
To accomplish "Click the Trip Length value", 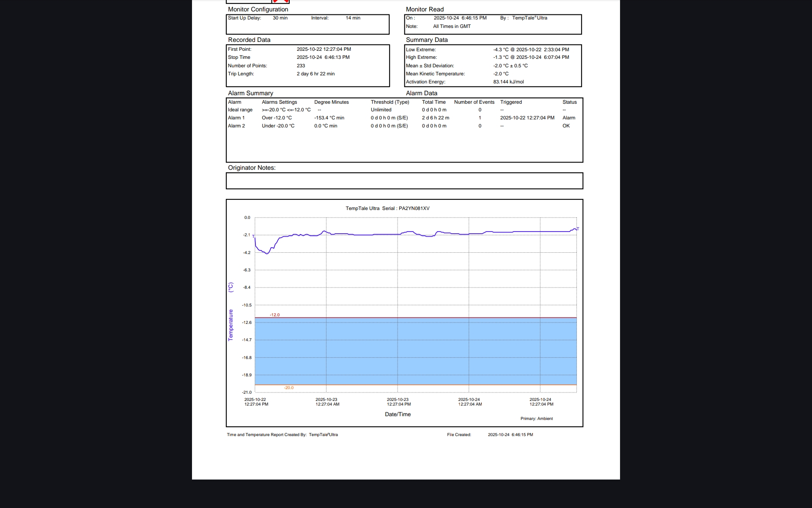I will (315, 74).
